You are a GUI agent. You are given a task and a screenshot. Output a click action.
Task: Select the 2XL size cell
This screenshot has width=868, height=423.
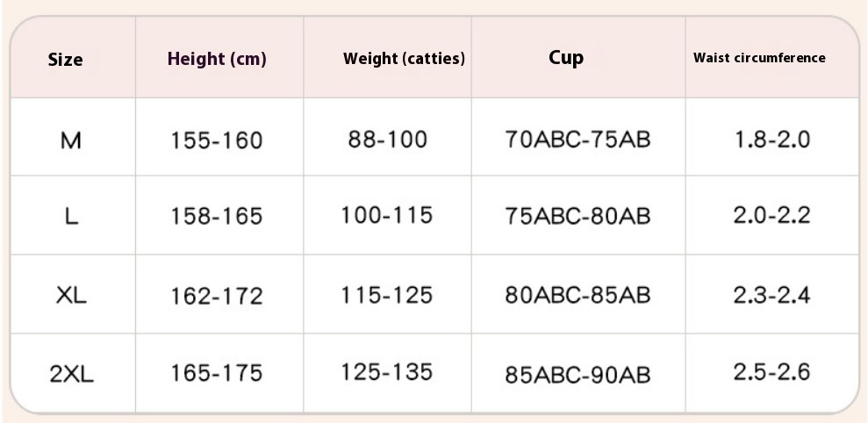(x=71, y=374)
